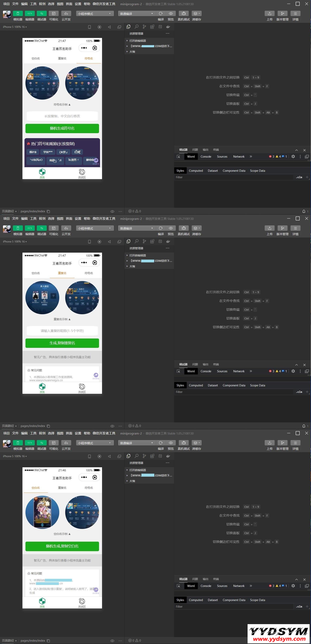Viewport: 311px width, 644px height.
Task: Switch to Console tab in top debugger
Action: pos(206,157)
